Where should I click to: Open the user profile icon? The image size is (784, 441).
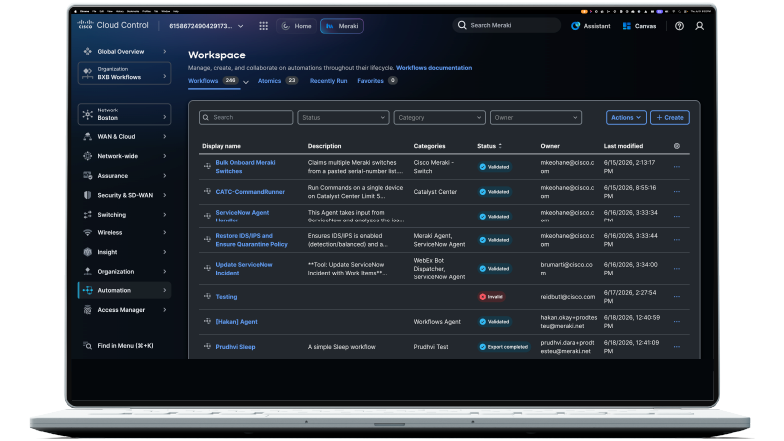pos(700,26)
